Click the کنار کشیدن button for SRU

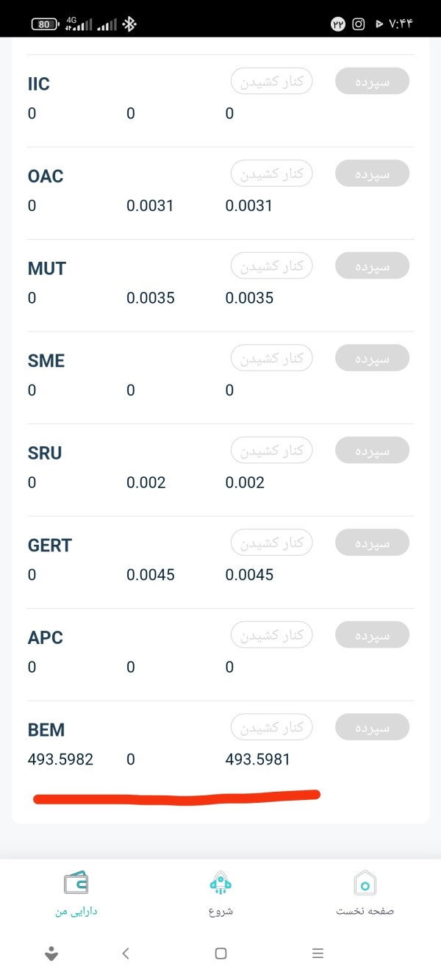(x=272, y=450)
